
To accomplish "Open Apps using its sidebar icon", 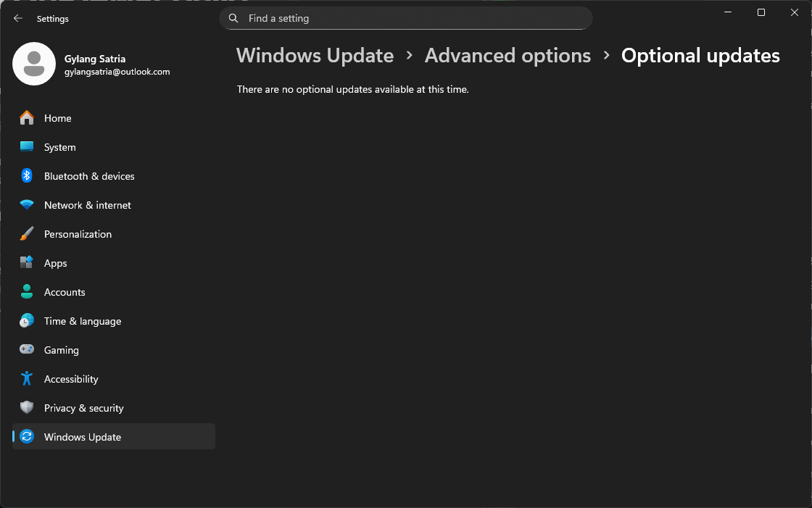I will pyautogui.click(x=27, y=263).
